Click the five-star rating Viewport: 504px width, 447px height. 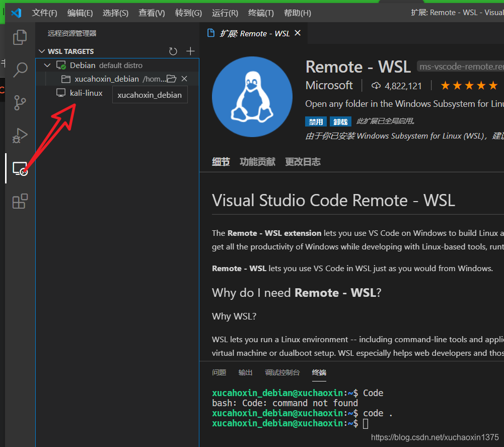point(469,86)
